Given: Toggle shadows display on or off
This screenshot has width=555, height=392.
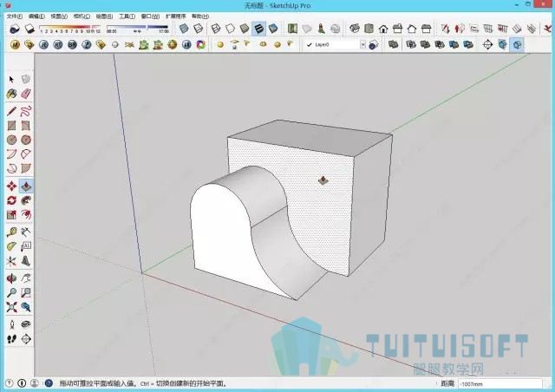Looking at the screenshot, I should coord(29,29).
